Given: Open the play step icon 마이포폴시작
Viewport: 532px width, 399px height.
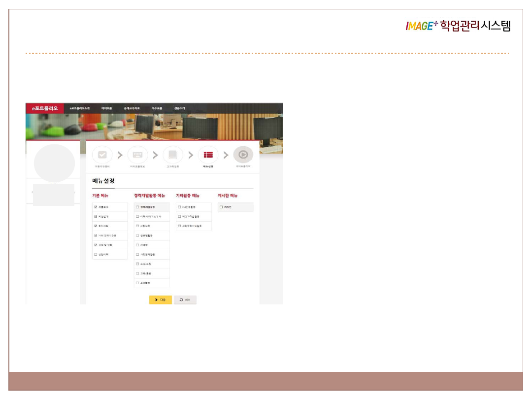Looking at the screenshot, I should pos(243,155).
